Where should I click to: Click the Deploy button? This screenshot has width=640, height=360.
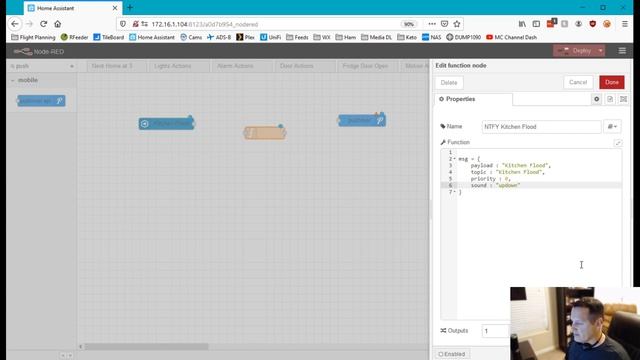point(575,51)
